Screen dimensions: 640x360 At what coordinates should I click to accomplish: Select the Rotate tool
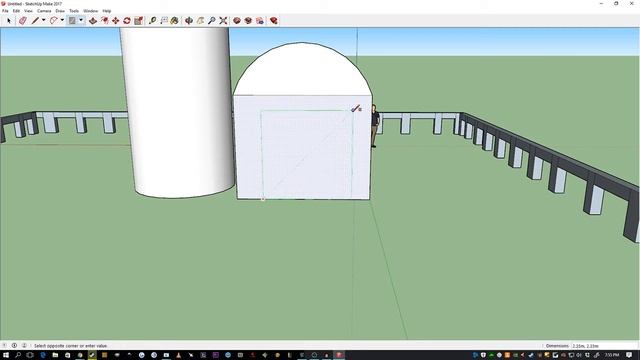[127, 20]
